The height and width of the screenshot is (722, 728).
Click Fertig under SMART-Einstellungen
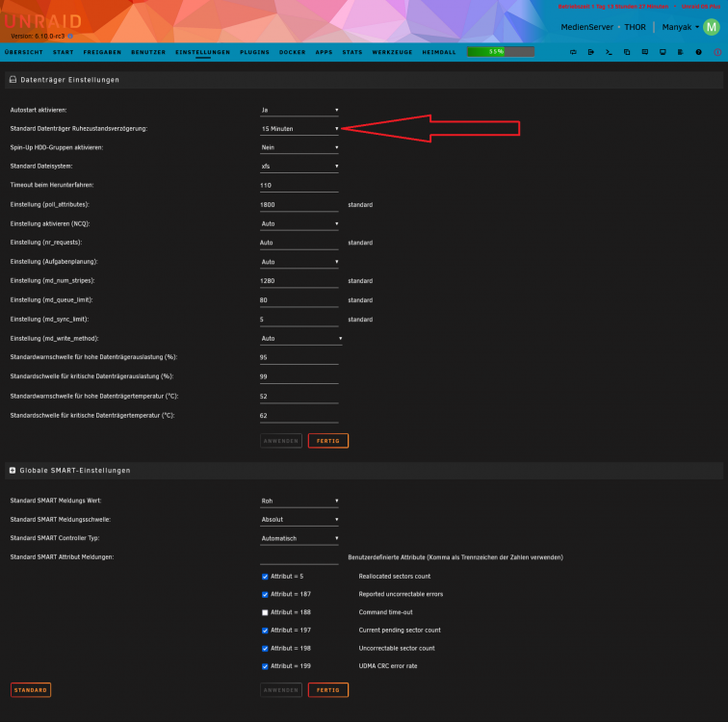[328, 690]
